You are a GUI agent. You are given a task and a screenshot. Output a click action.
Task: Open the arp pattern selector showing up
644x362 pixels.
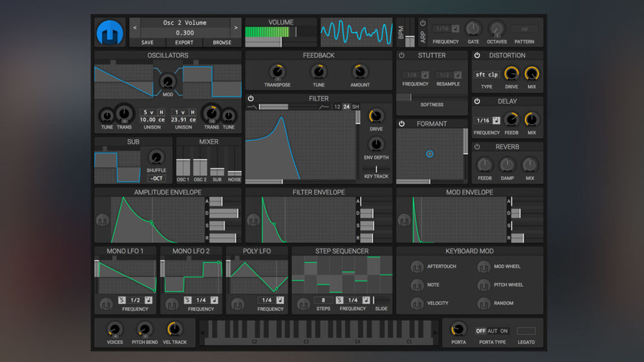pos(524,28)
